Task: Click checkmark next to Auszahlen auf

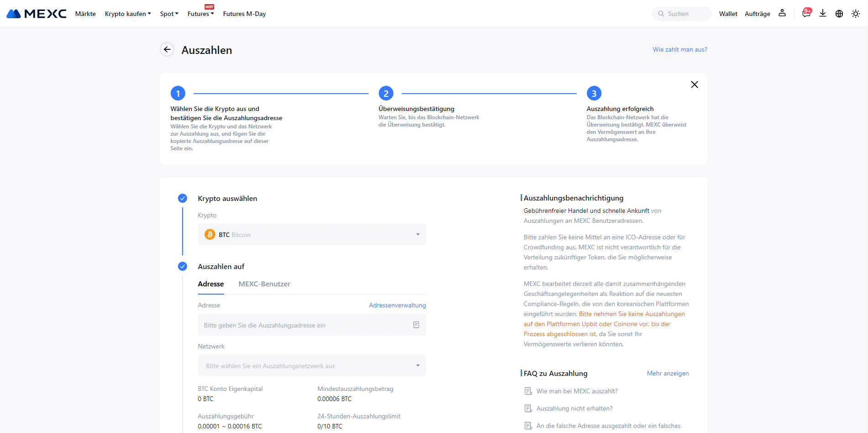Action: coord(183,266)
